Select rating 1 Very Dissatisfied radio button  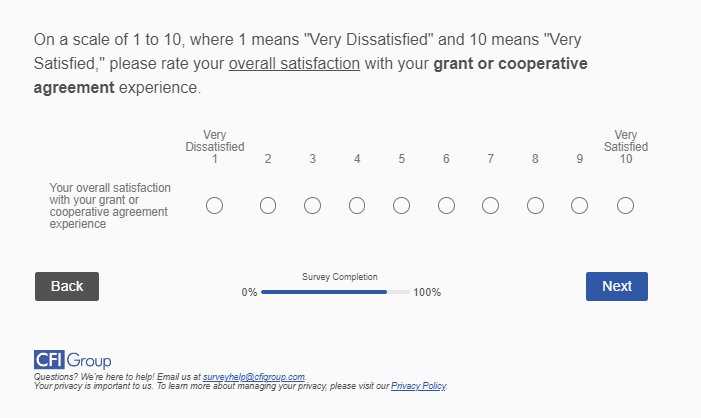point(214,206)
